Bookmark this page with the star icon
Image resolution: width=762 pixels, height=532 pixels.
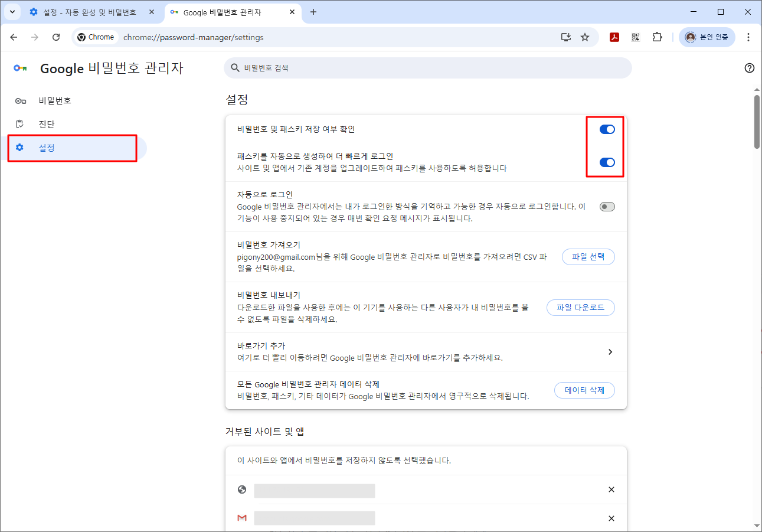coord(585,37)
